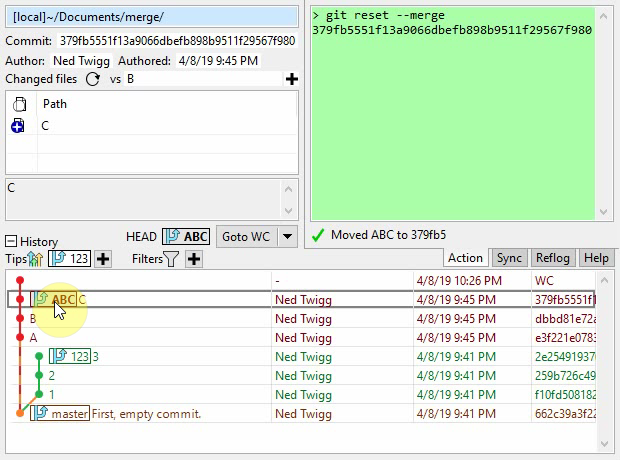Viewport: 620px width, 460px height.
Task: Select the master branch label in history
Action: tap(68, 413)
